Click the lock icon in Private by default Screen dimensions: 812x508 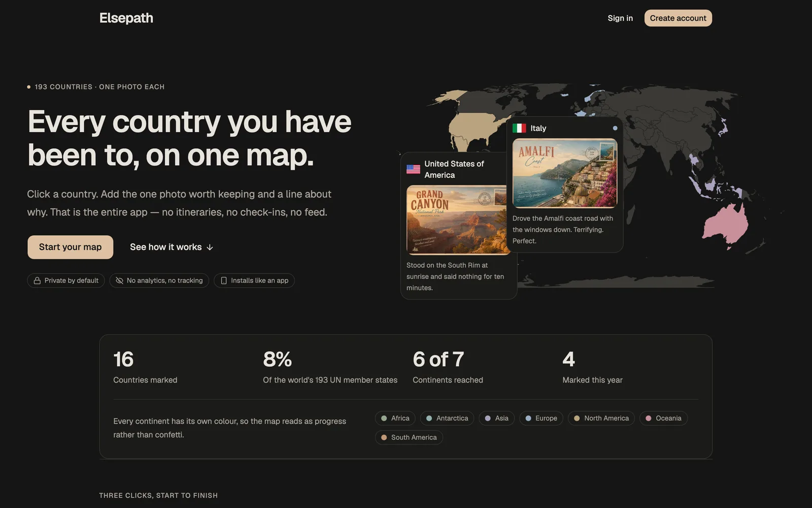pyautogui.click(x=37, y=280)
